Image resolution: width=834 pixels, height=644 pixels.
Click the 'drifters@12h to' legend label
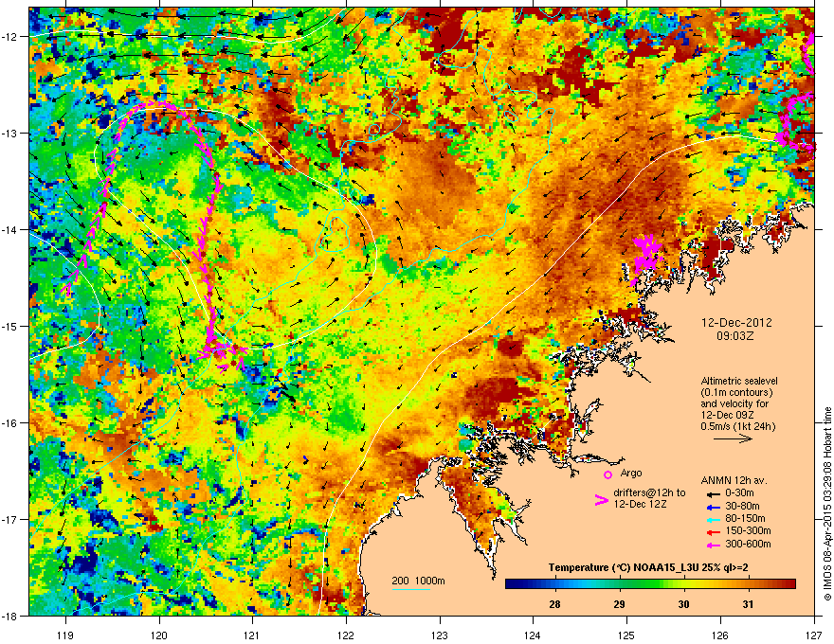(x=649, y=493)
